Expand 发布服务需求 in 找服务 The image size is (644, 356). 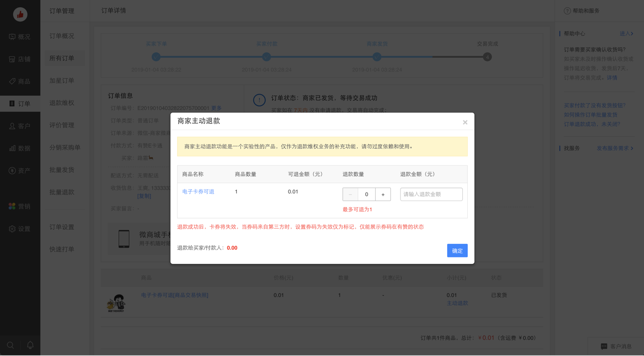tap(615, 148)
